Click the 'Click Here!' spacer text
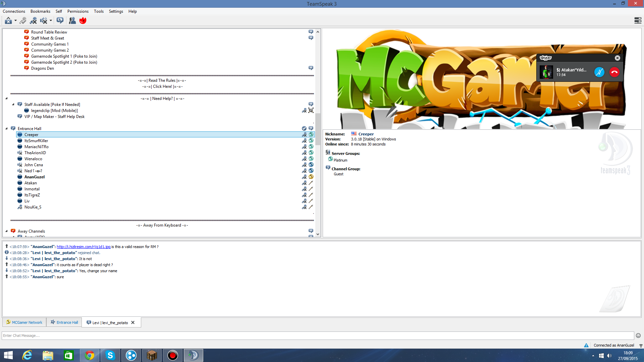The height and width of the screenshot is (362, 644). pos(162,86)
